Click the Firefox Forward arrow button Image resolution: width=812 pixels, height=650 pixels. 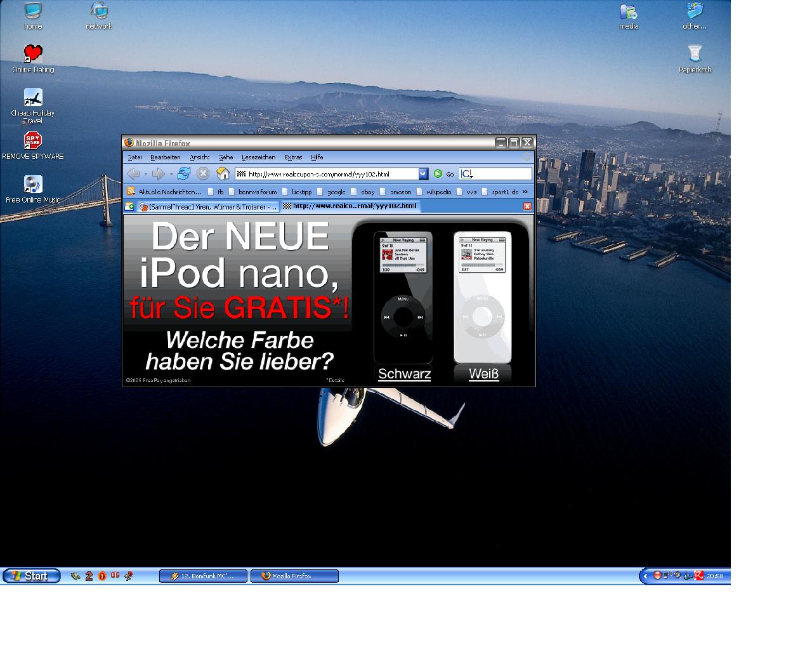(x=159, y=174)
